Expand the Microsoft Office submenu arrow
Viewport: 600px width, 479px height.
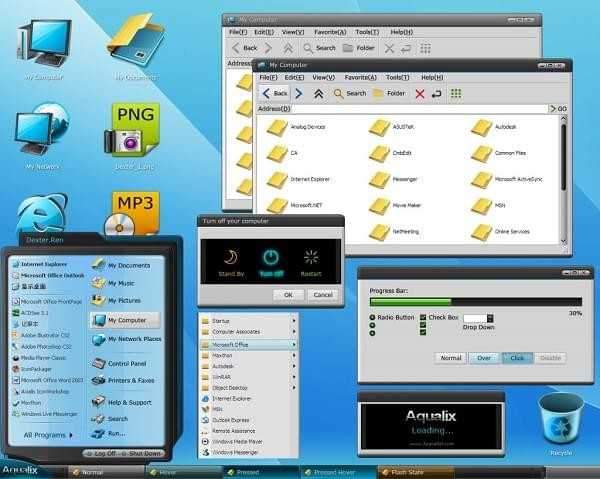click(x=294, y=344)
